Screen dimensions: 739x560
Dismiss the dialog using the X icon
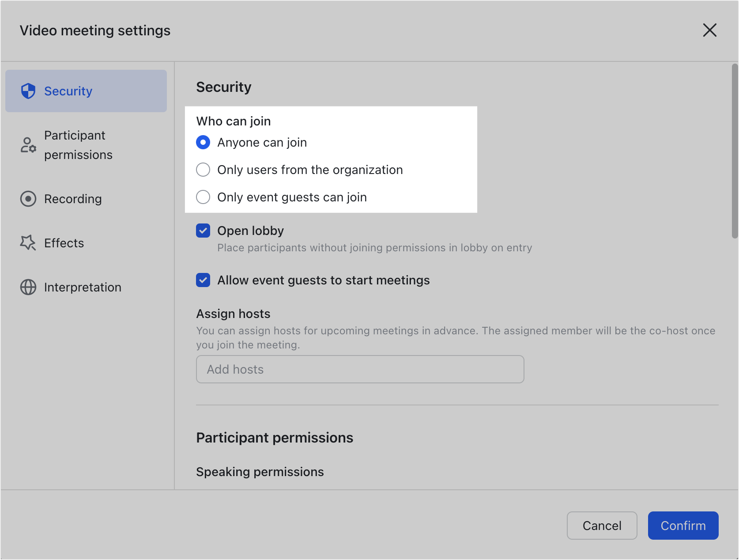pyautogui.click(x=710, y=30)
